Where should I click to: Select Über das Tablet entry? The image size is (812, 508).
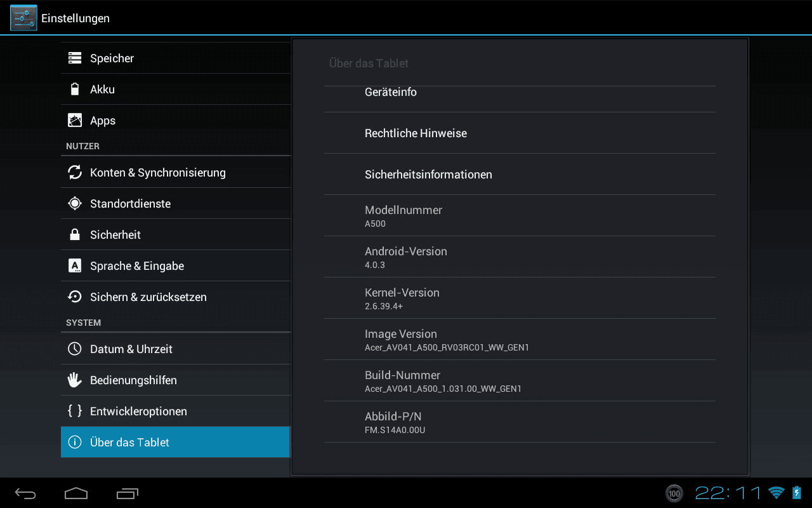pyautogui.click(x=176, y=442)
